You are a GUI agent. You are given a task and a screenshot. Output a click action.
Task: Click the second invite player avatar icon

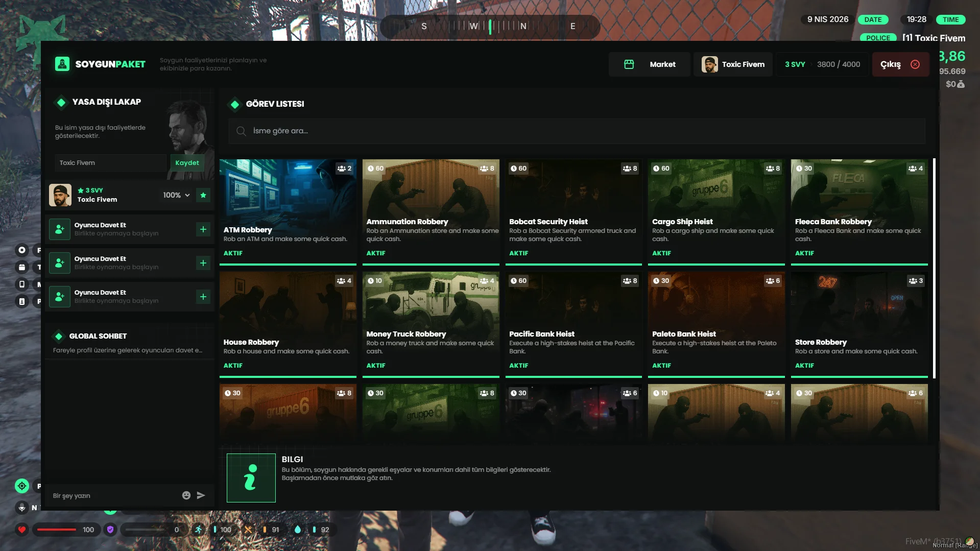(x=60, y=263)
